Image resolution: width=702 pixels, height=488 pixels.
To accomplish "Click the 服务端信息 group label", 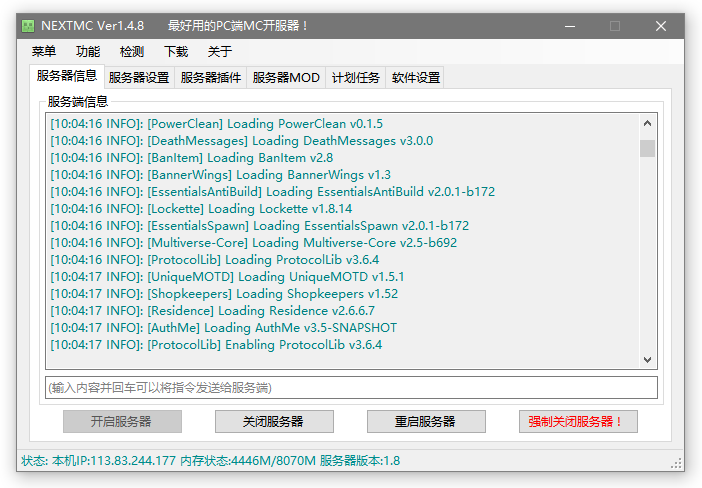I will coord(78,102).
